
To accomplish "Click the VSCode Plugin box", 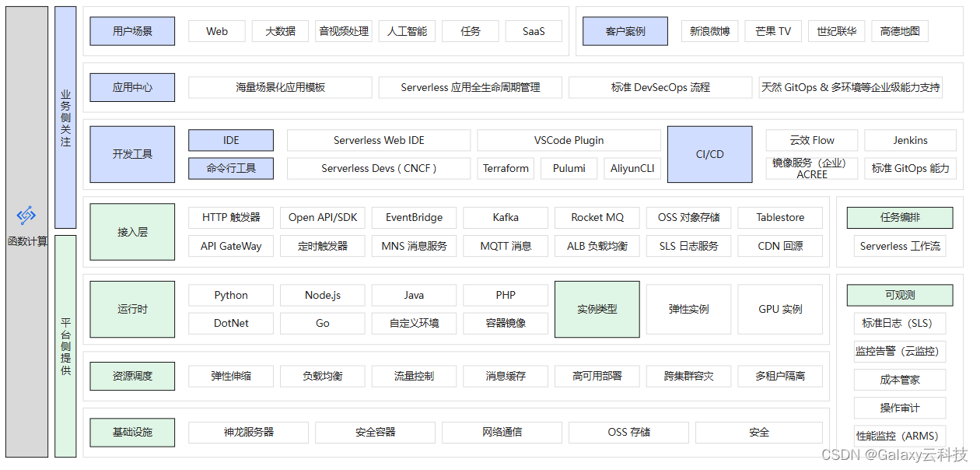I will (x=569, y=140).
